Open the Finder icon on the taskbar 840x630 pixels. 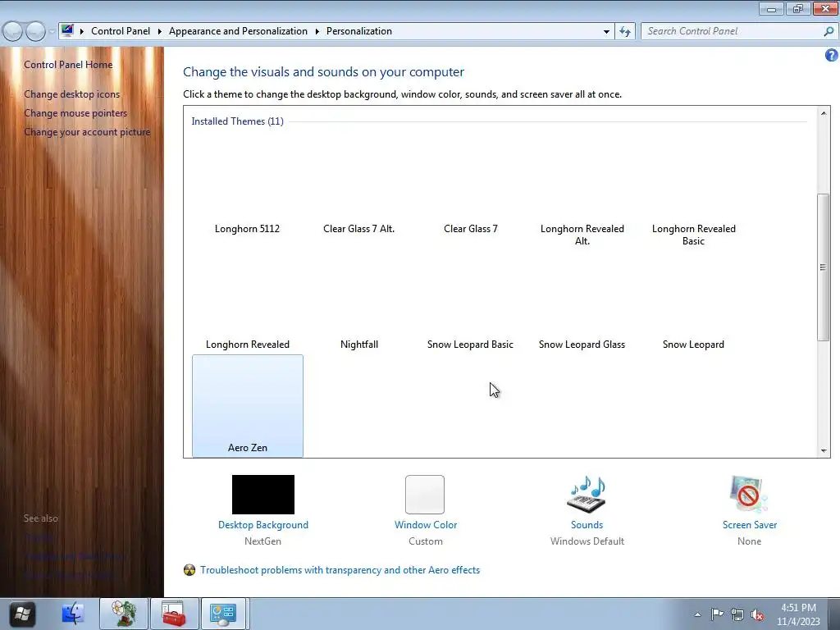pyautogui.click(x=73, y=614)
